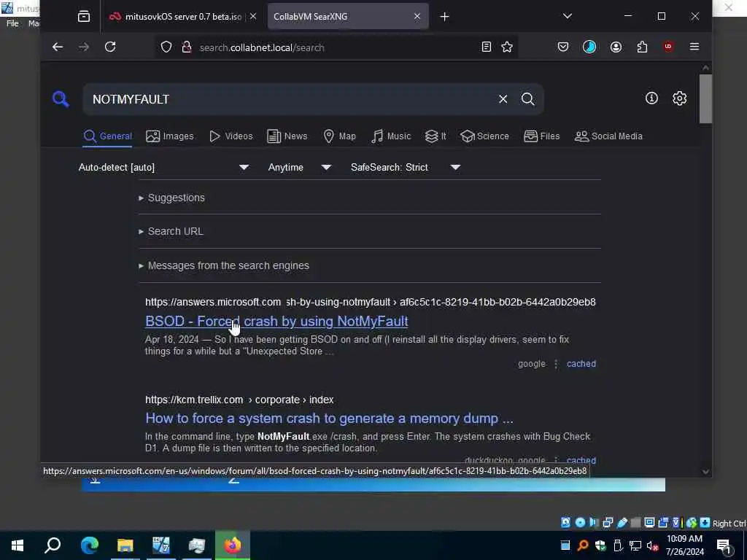
Task: Click the List all tabs chevron
Action: [x=567, y=16]
